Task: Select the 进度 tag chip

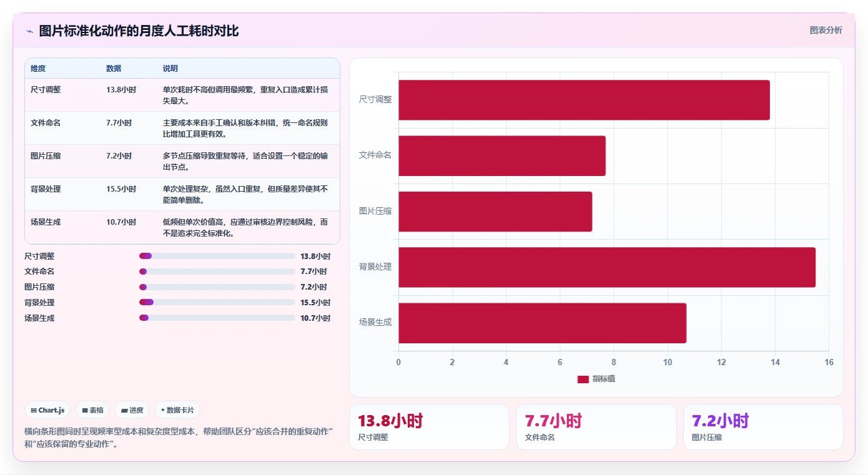Action: click(132, 410)
